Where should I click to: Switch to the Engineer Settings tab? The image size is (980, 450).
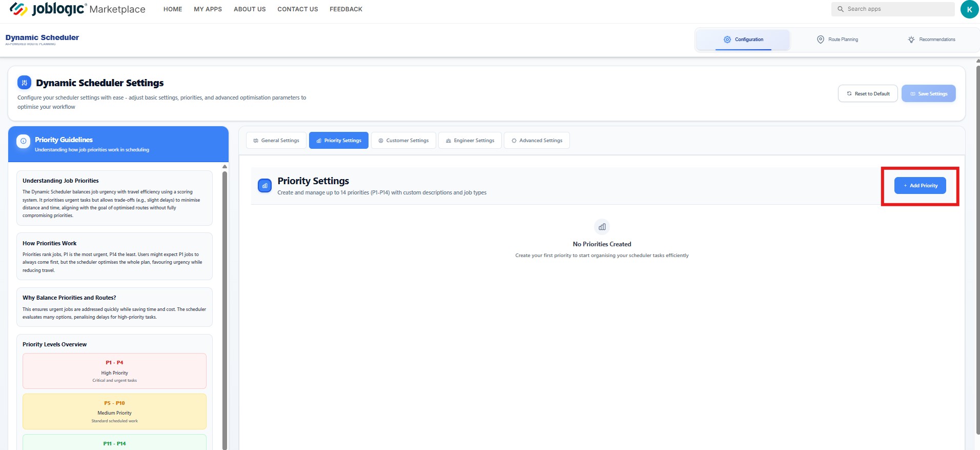point(470,141)
